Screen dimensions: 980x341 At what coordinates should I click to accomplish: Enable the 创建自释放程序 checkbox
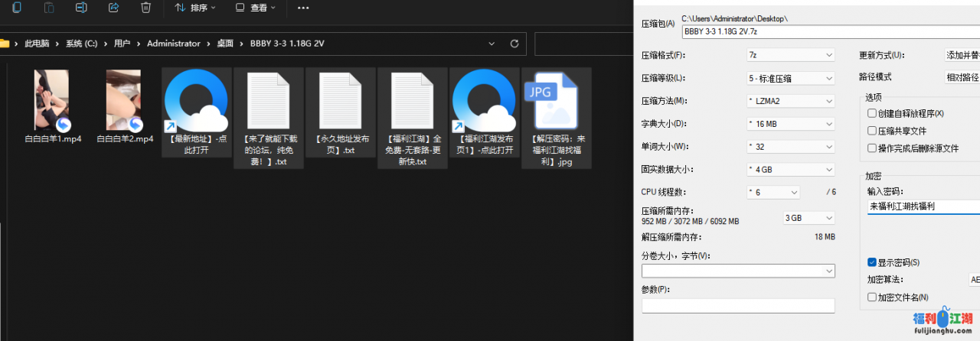(872, 113)
